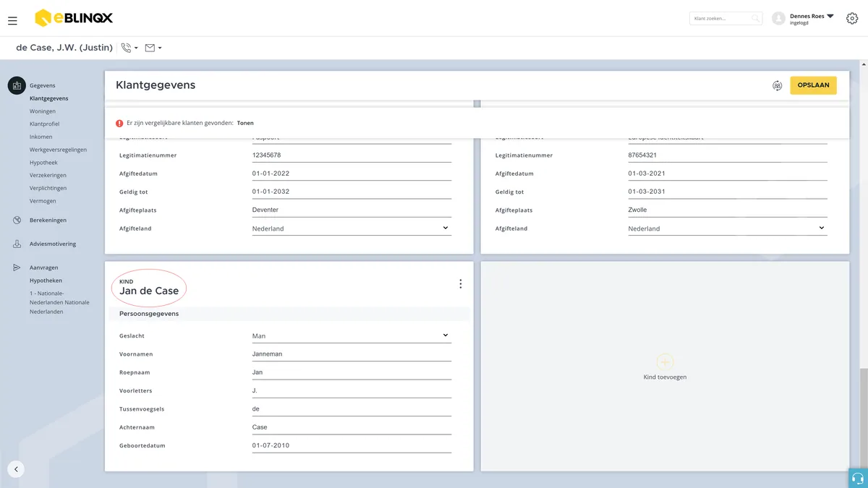Click the Roepnaam field containing Jan
This screenshot has height=488, width=868.
point(352,372)
